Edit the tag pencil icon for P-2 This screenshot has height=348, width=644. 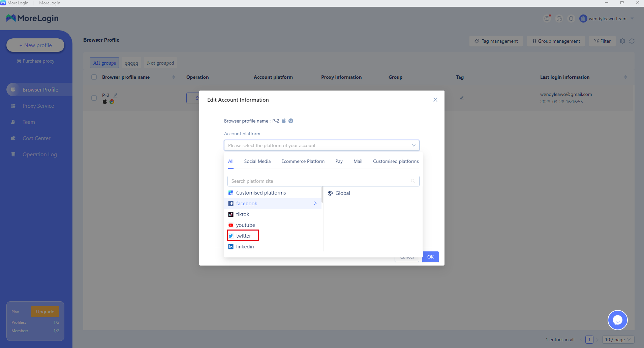coord(462,98)
